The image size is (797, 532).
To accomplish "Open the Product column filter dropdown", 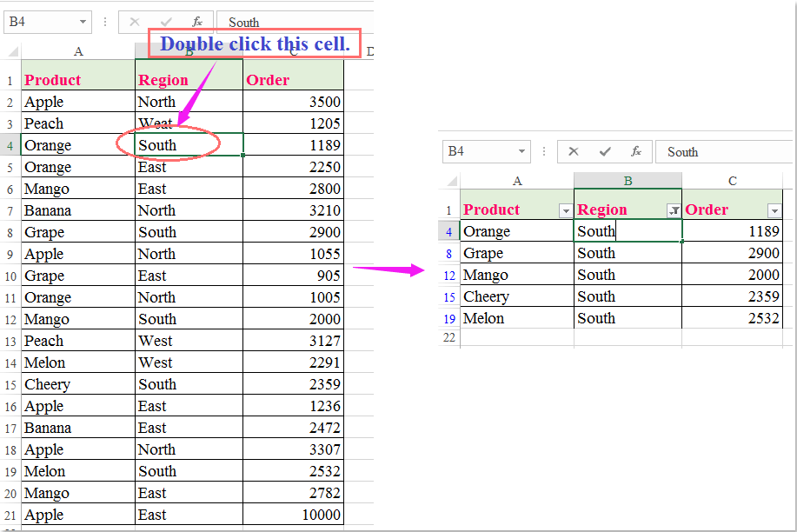I will 565,210.
